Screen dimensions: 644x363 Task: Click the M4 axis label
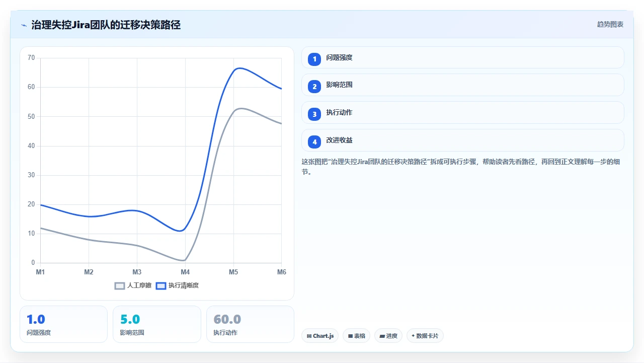tap(185, 272)
